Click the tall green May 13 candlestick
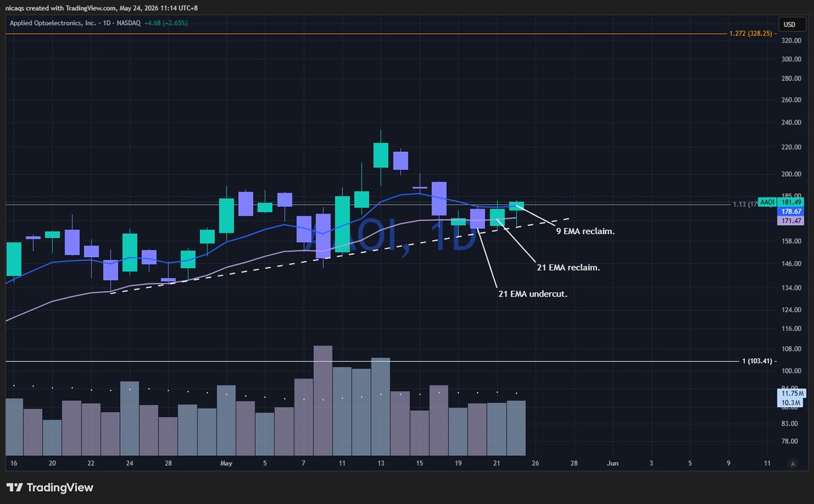814x504 pixels. (x=381, y=155)
